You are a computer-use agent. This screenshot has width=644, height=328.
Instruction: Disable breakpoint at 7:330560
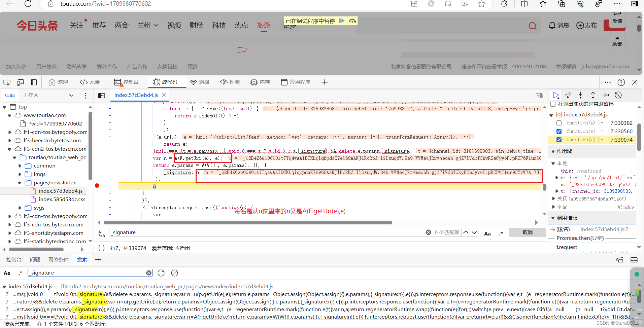(x=559, y=131)
